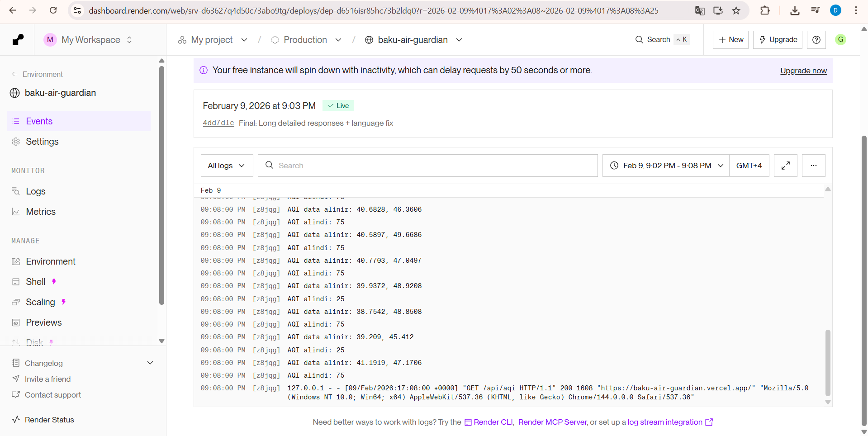This screenshot has height=436, width=868.
Task: Go back to Environment link
Action: click(x=38, y=74)
